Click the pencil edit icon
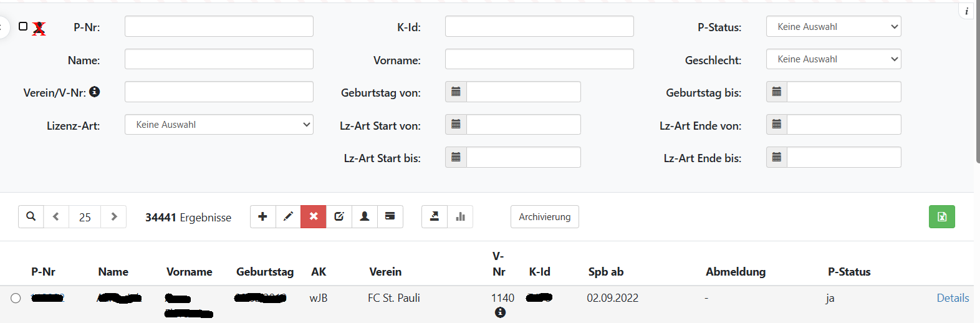The width and height of the screenshot is (980, 323). [x=288, y=217]
